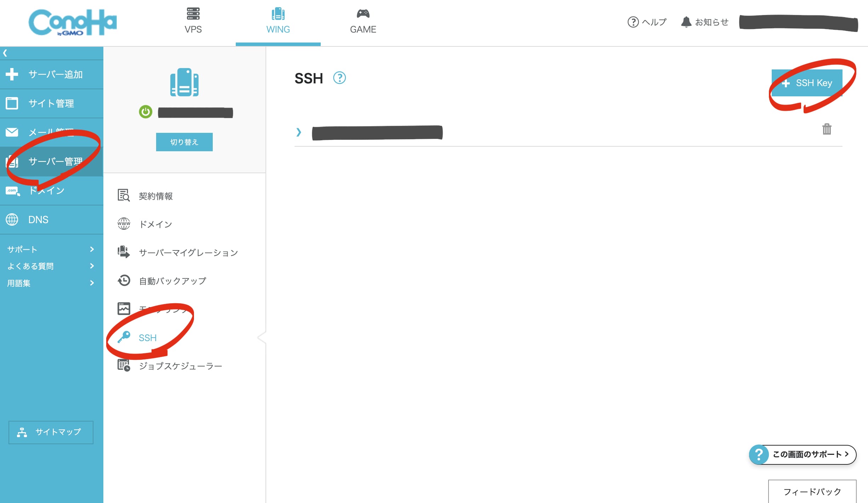
Task: Click the WING server icon in header
Action: (x=278, y=13)
